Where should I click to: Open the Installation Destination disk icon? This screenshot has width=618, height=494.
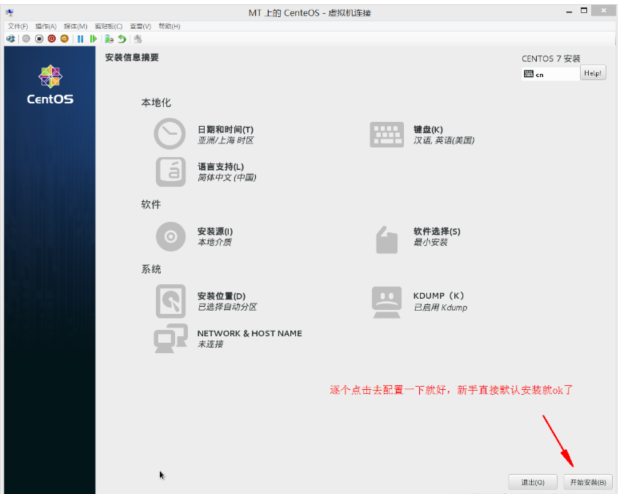coord(171,301)
